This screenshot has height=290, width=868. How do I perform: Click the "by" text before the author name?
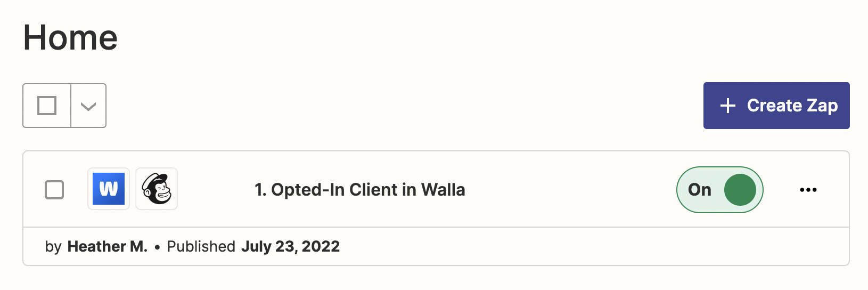click(x=53, y=246)
